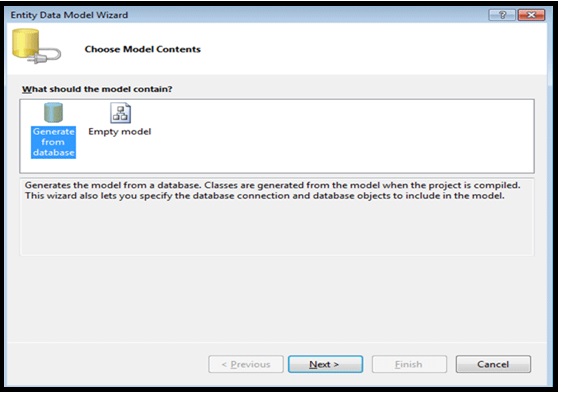Select the Generate from database cylinder icon

pos(53,112)
